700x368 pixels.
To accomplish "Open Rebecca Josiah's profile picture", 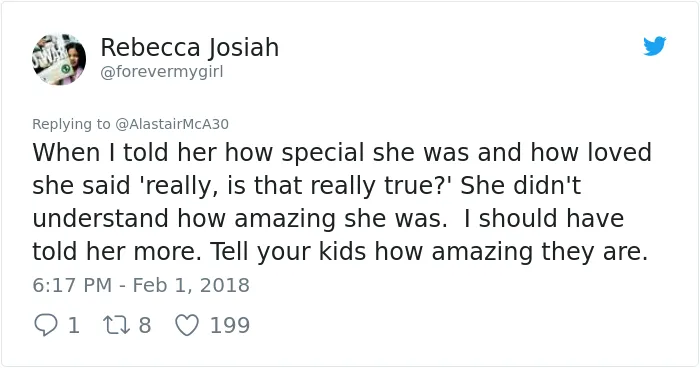I will (x=59, y=59).
